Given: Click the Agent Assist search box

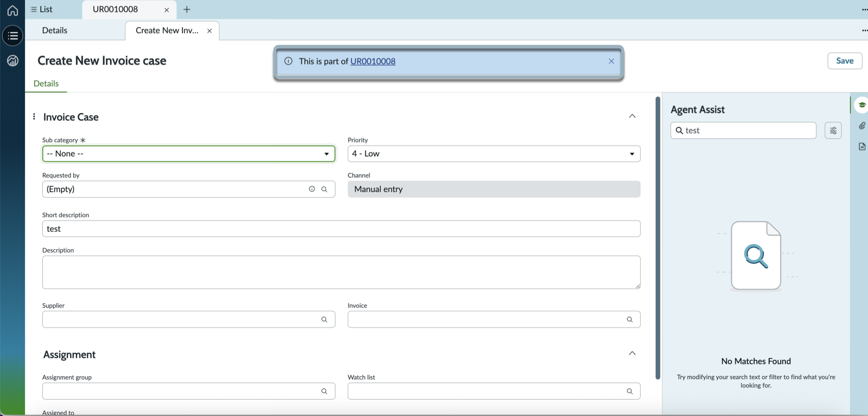Looking at the screenshot, I should click(x=743, y=130).
